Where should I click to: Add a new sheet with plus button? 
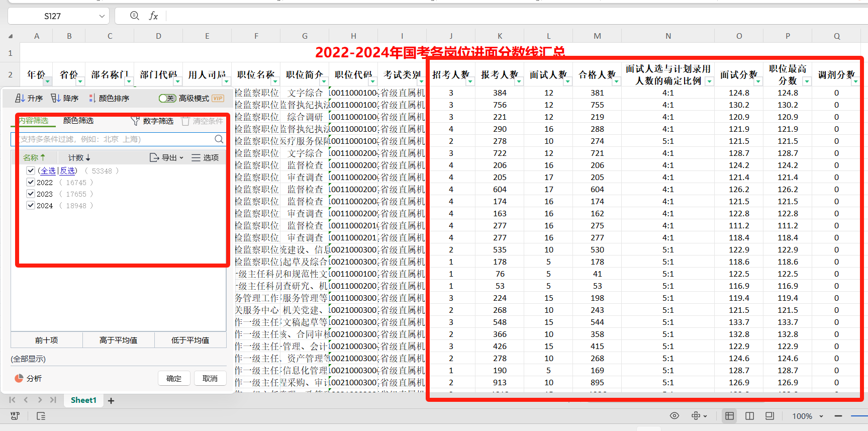111,401
